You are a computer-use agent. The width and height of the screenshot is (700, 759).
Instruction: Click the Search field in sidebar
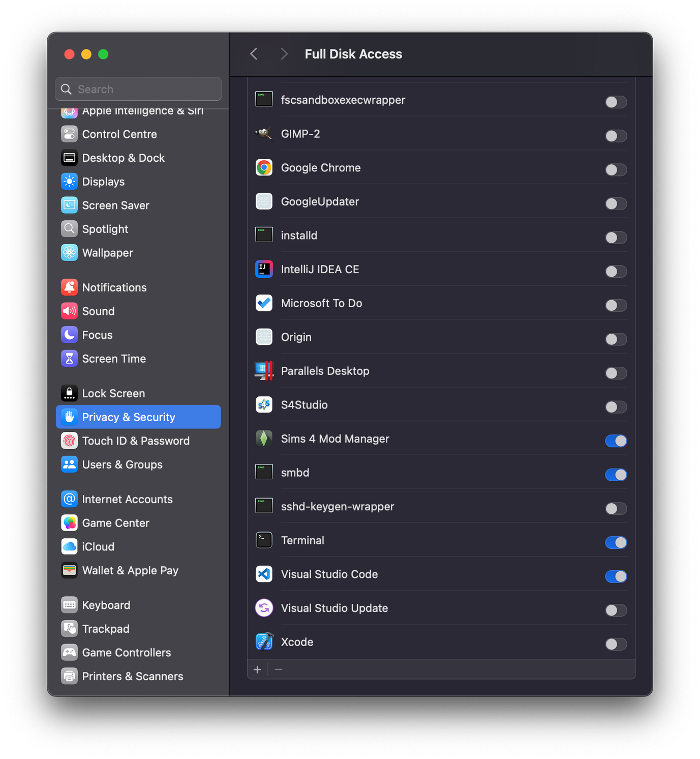pos(138,90)
